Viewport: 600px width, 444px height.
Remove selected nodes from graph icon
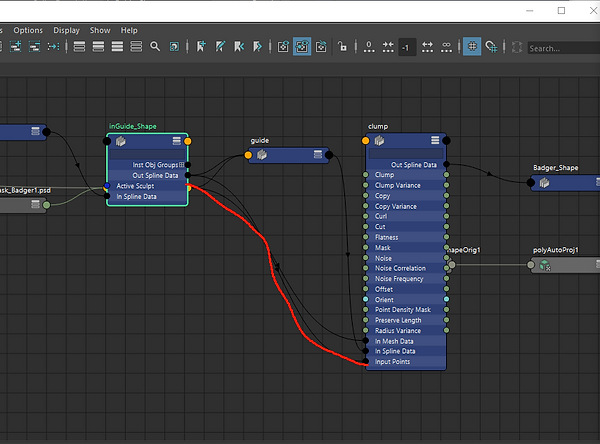point(34,47)
